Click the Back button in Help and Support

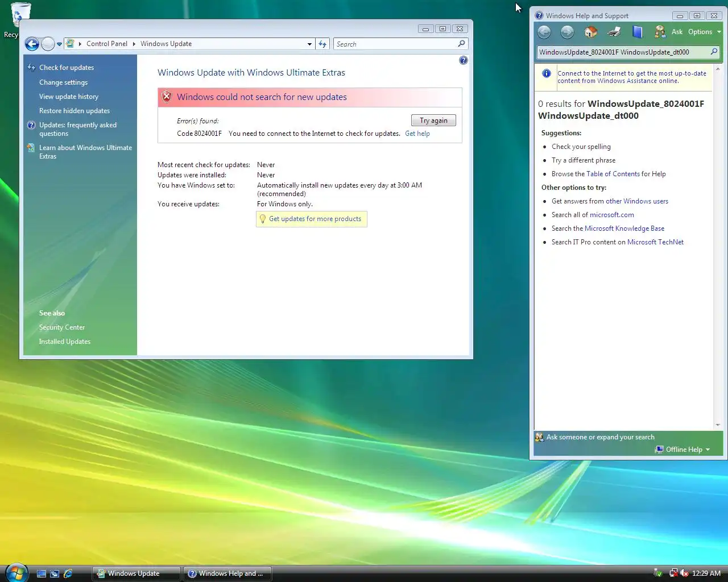pyautogui.click(x=544, y=32)
